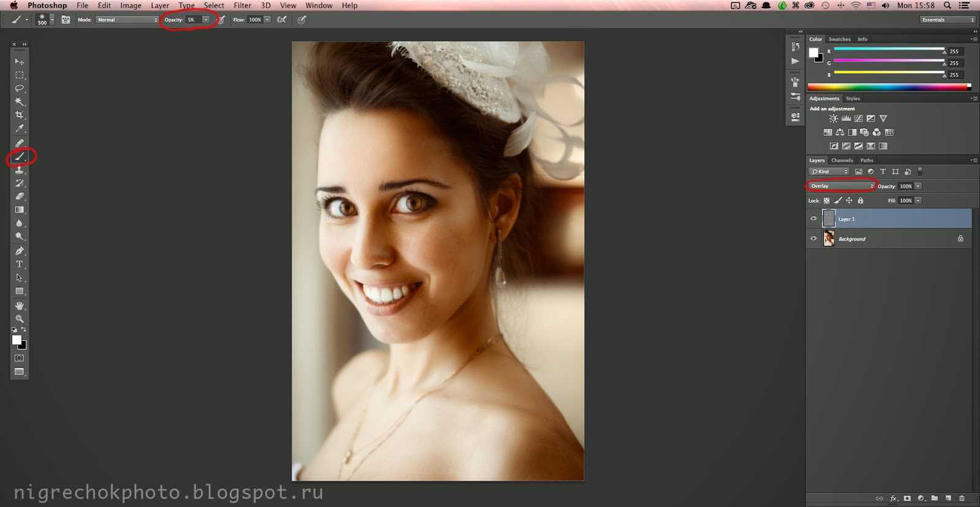Viewport: 980px width, 507px height.
Task: Expand the Essentials workspace dropdown
Action: (948, 20)
